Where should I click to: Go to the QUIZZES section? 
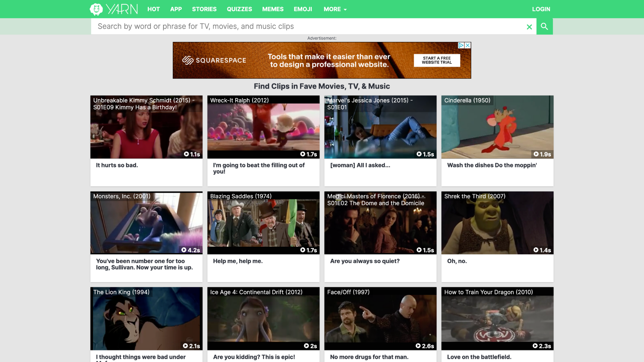[x=239, y=9]
